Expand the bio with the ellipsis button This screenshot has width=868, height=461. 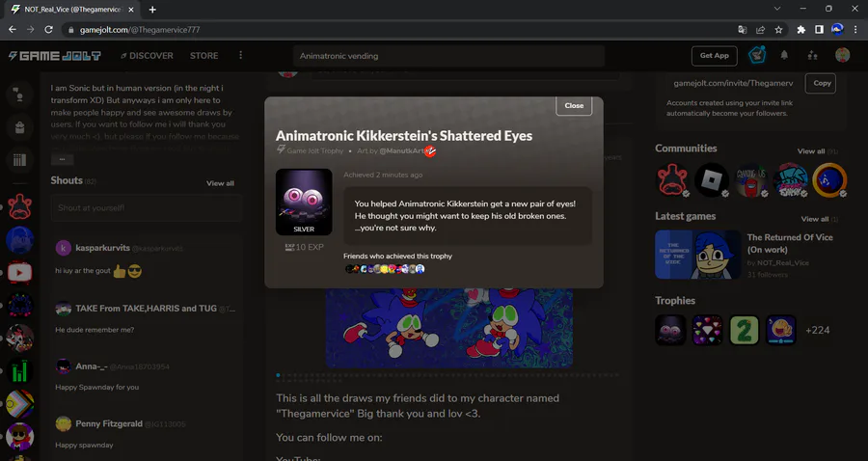[x=62, y=159]
